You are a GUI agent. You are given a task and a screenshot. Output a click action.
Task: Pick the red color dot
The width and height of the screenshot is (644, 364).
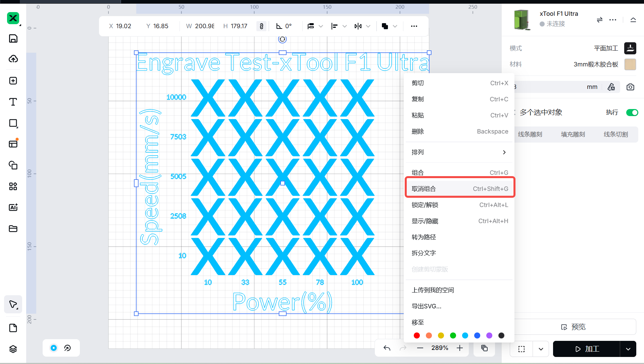[x=417, y=335]
